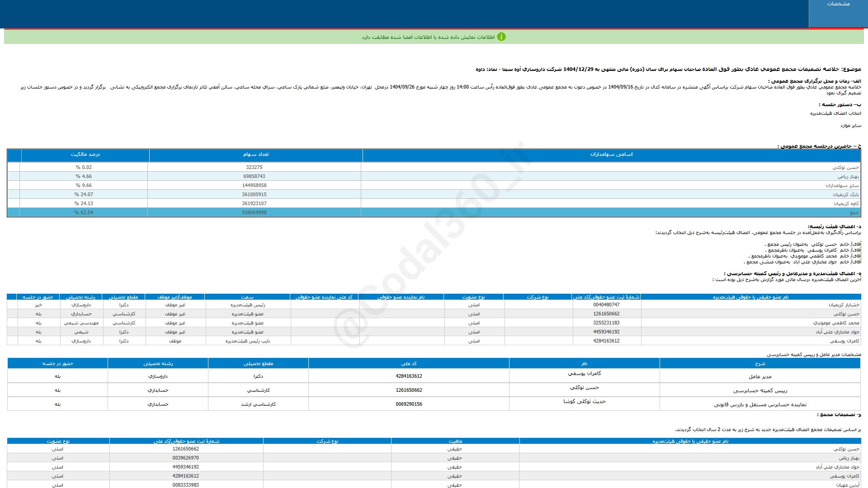Click the ماهیت column header in the decisions table
868x488 pixels.
pyautogui.click(x=455, y=441)
